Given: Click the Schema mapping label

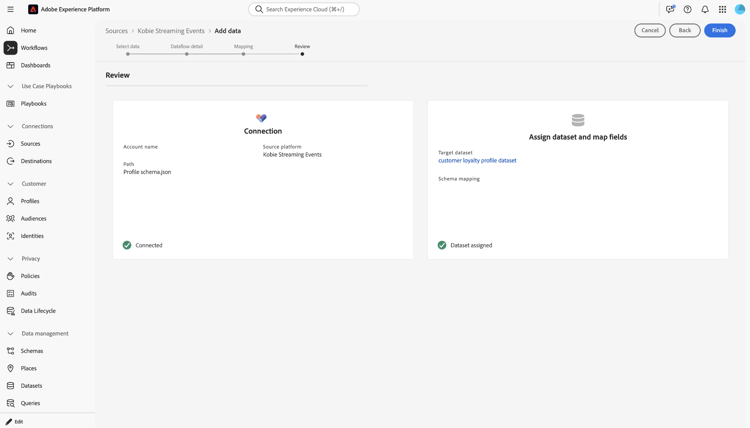Looking at the screenshot, I should pyautogui.click(x=459, y=179).
